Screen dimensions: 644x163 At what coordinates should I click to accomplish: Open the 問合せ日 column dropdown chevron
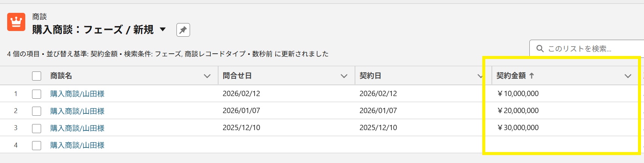click(x=344, y=76)
